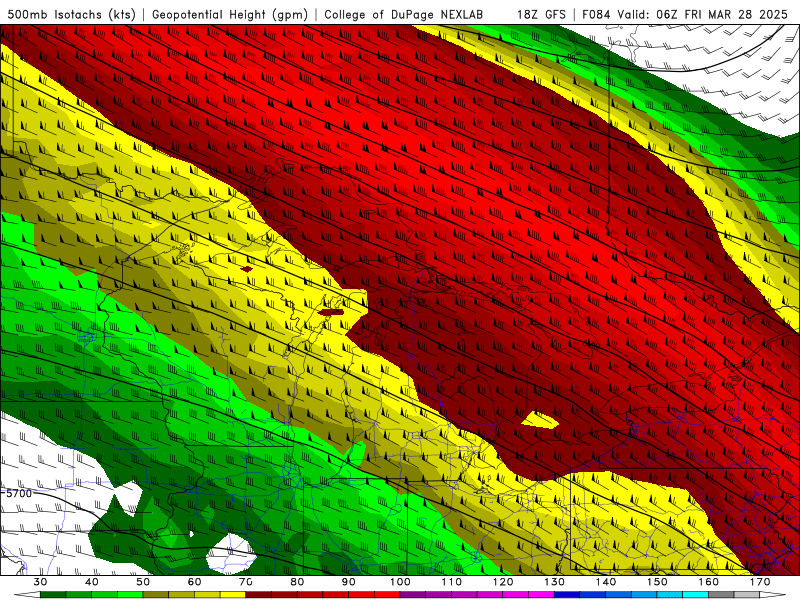
Task: Click the "500mb Isotachs (kts)" title text
Action: (72, 14)
